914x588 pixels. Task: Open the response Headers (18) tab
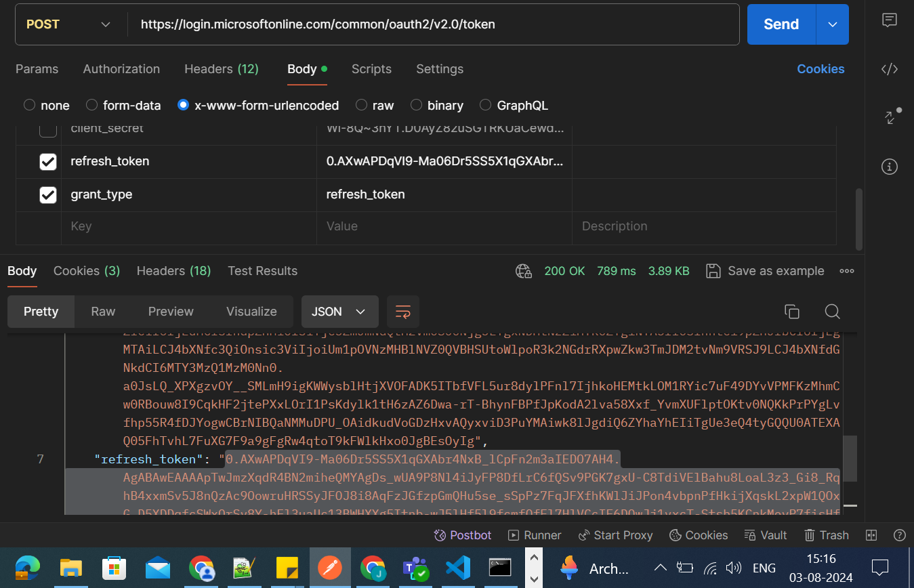click(x=173, y=271)
